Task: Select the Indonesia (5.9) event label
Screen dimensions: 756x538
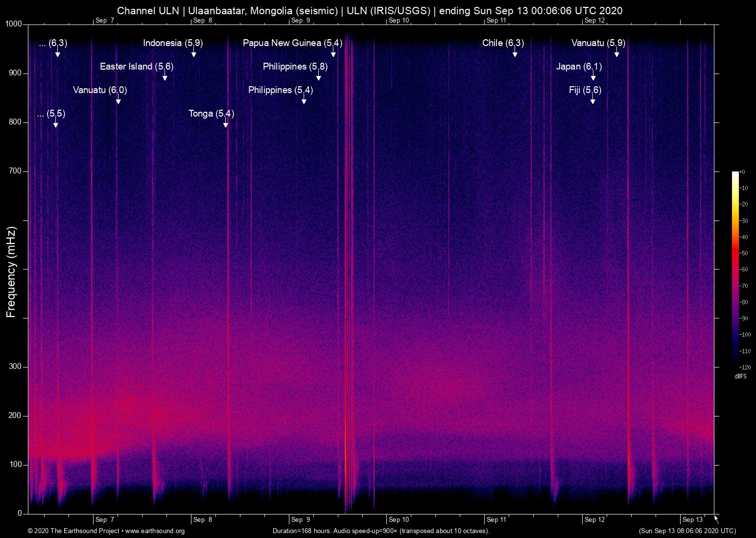Action: coord(173,43)
